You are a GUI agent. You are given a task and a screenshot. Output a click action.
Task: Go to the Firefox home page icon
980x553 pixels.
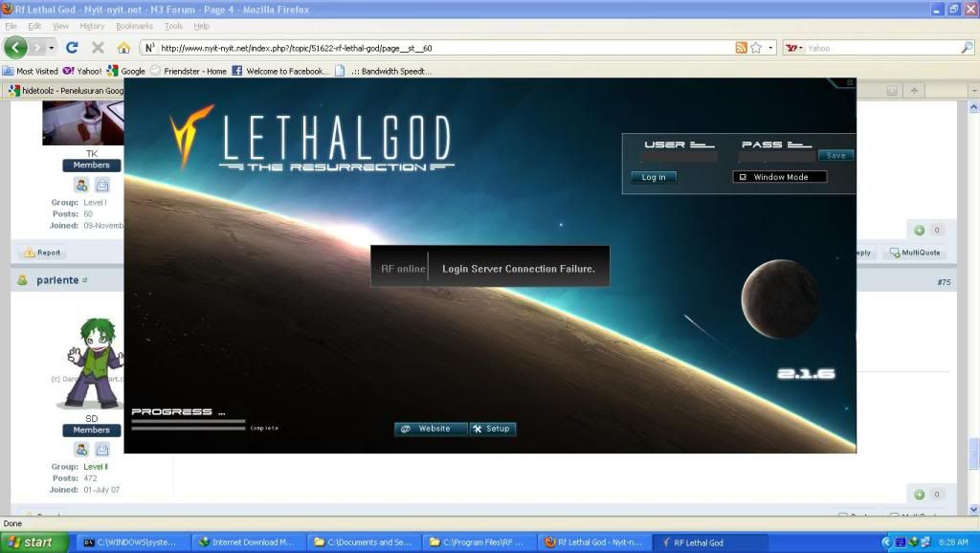point(123,48)
